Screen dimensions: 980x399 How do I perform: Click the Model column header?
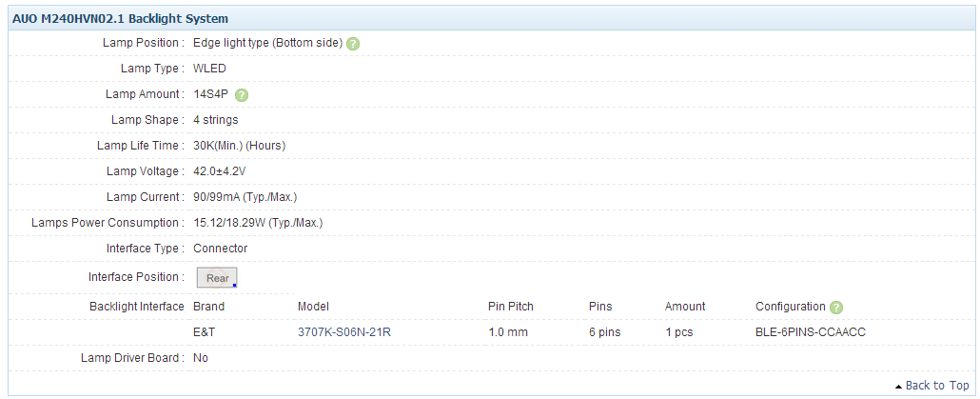coord(313,307)
